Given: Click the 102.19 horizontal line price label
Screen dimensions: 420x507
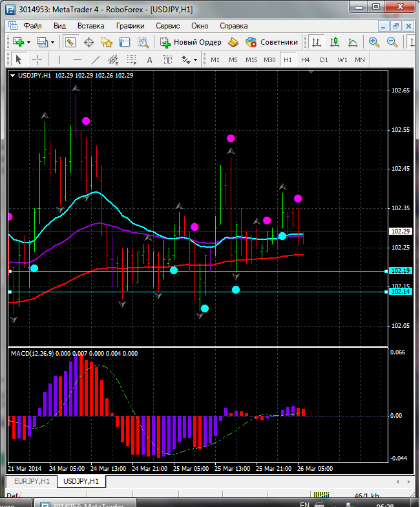Looking at the screenshot, I should [401, 271].
